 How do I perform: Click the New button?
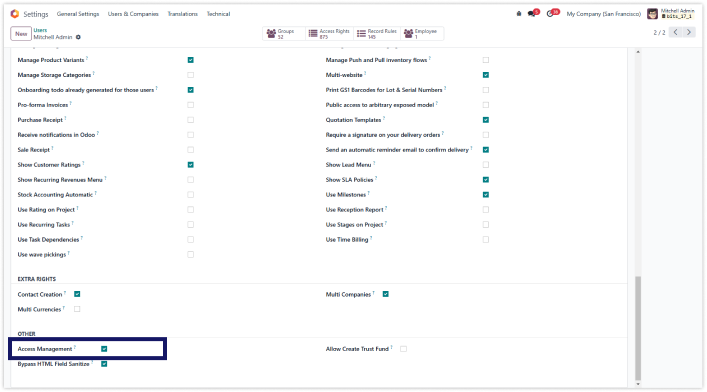21,34
